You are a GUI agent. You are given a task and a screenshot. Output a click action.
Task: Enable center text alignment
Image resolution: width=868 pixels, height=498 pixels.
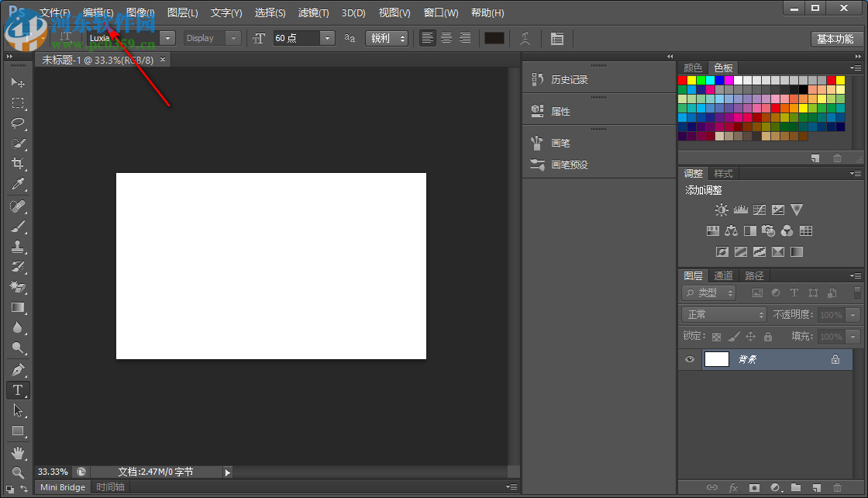(446, 37)
